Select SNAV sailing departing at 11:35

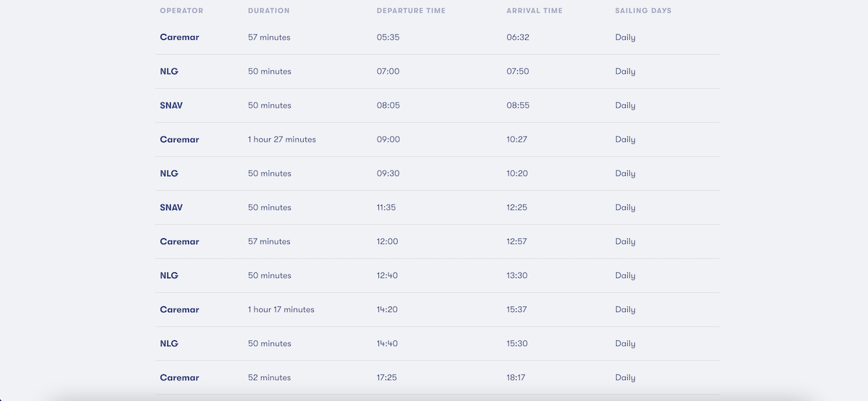(x=437, y=207)
